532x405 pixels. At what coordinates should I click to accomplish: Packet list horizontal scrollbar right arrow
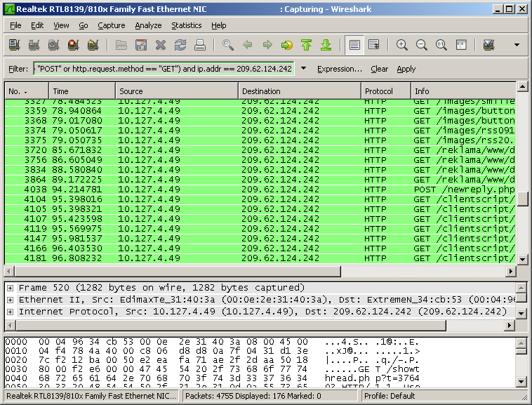tap(511, 271)
